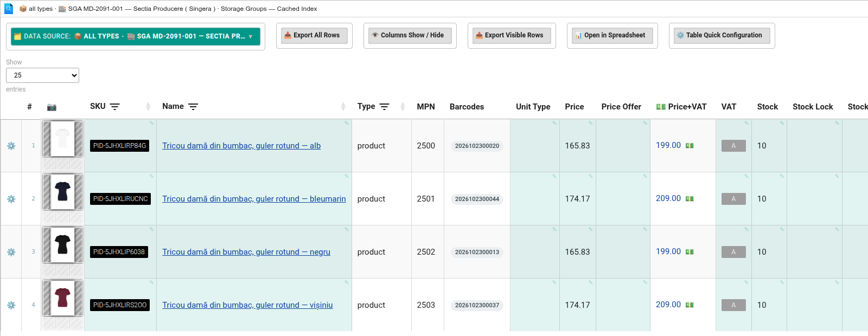Click the VAT "A" badge in the alb row
Image resolution: width=868 pixels, height=336 pixels.
click(733, 146)
